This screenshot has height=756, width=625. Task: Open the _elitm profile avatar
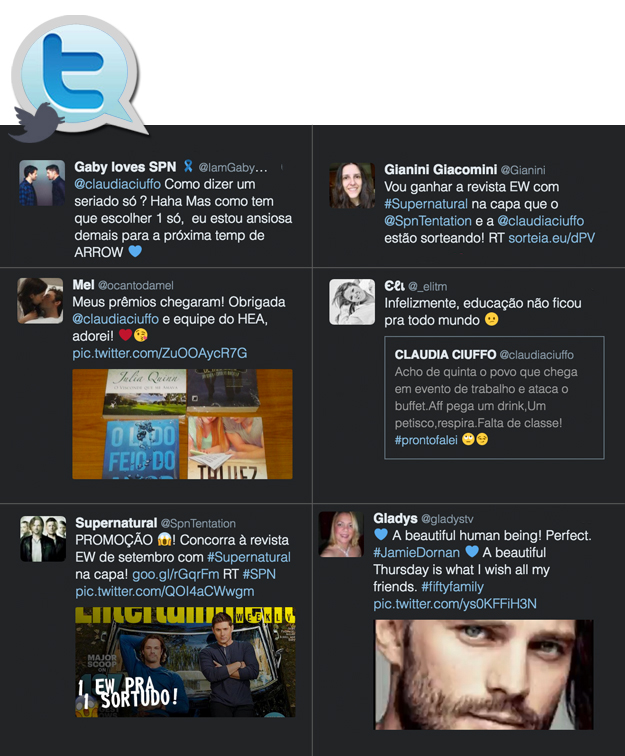click(x=352, y=302)
